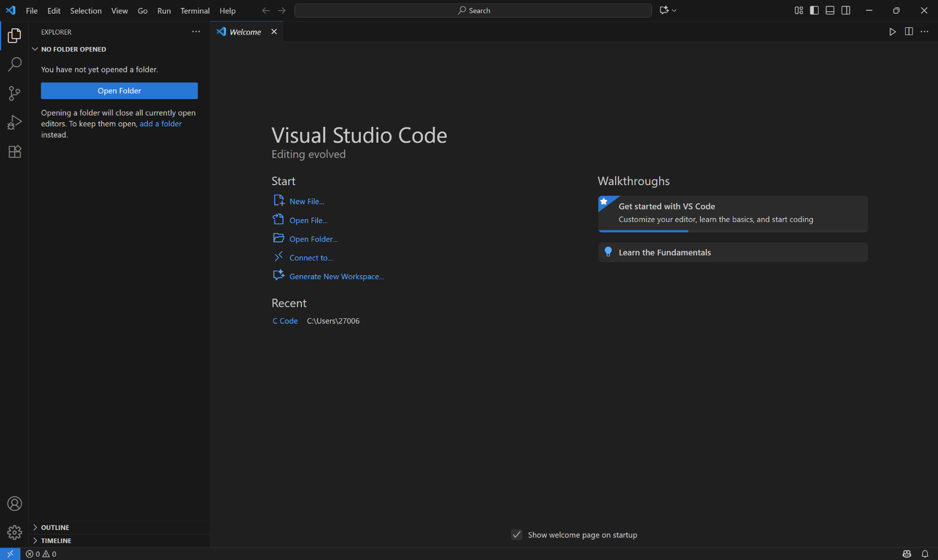The width and height of the screenshot is (938, 560).
Task: Open the Explorer view in activity bar
Action: click(x=14, y=36)
